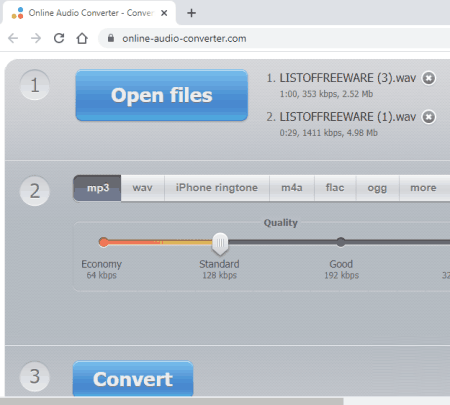Click the Economy 64 kbps label
This screenshot has height=405, width=450.
coord(102,269)
